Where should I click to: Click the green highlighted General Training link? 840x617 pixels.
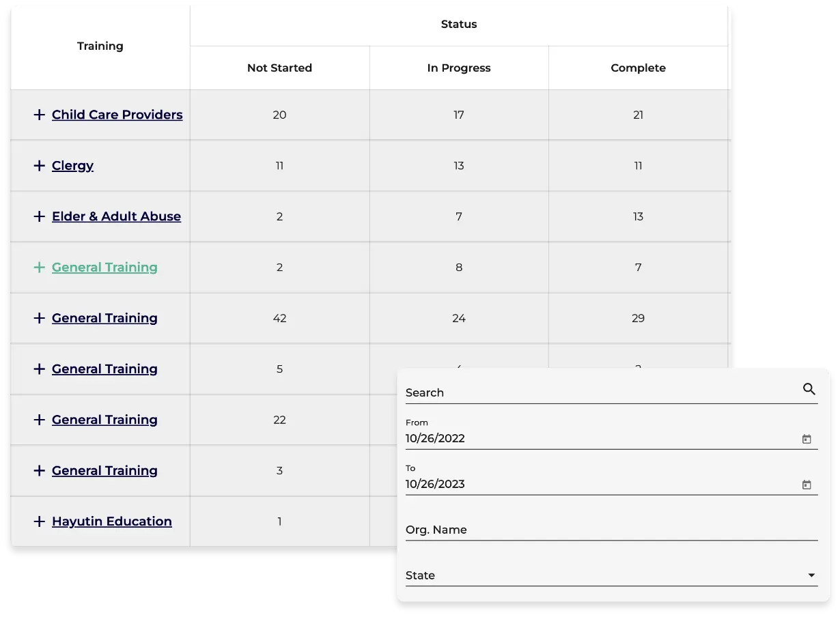104,268
